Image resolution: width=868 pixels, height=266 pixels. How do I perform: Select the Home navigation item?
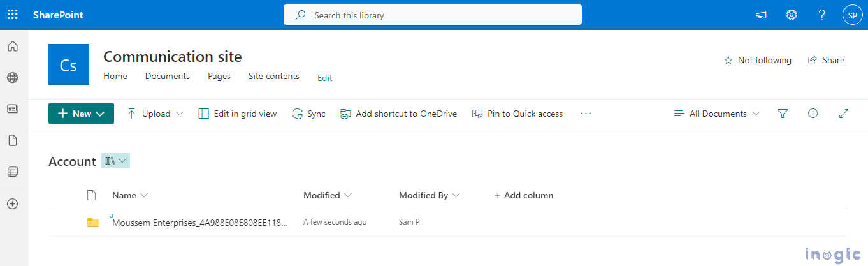pyautogui.click(x=115, y=76)
